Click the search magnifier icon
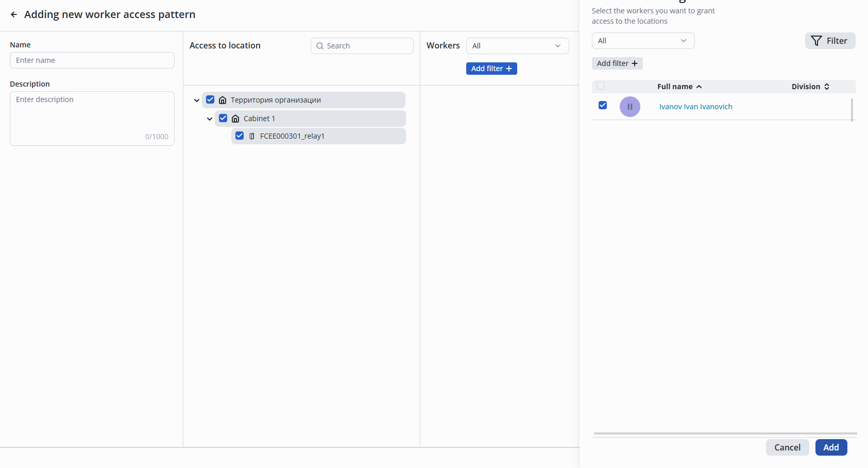 (320, 46)
